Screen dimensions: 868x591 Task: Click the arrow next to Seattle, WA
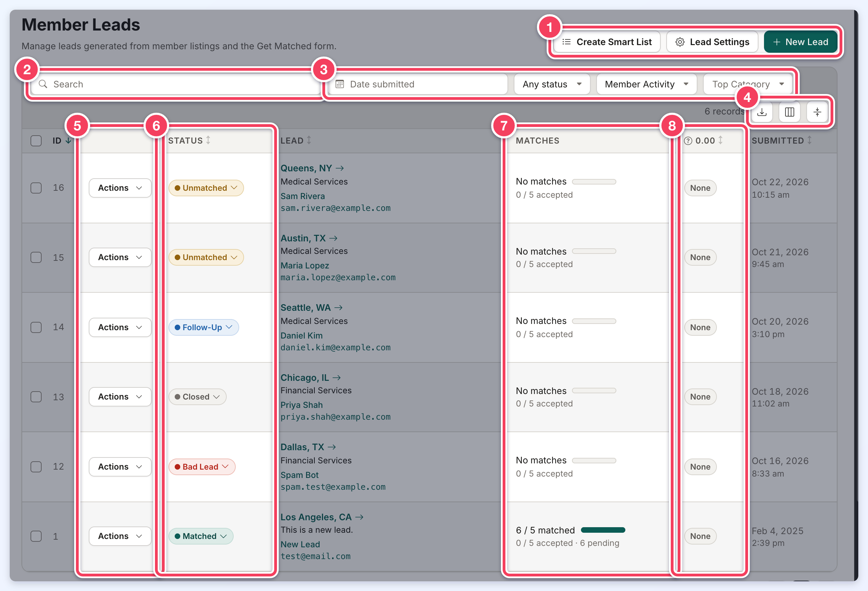[338, 307]
